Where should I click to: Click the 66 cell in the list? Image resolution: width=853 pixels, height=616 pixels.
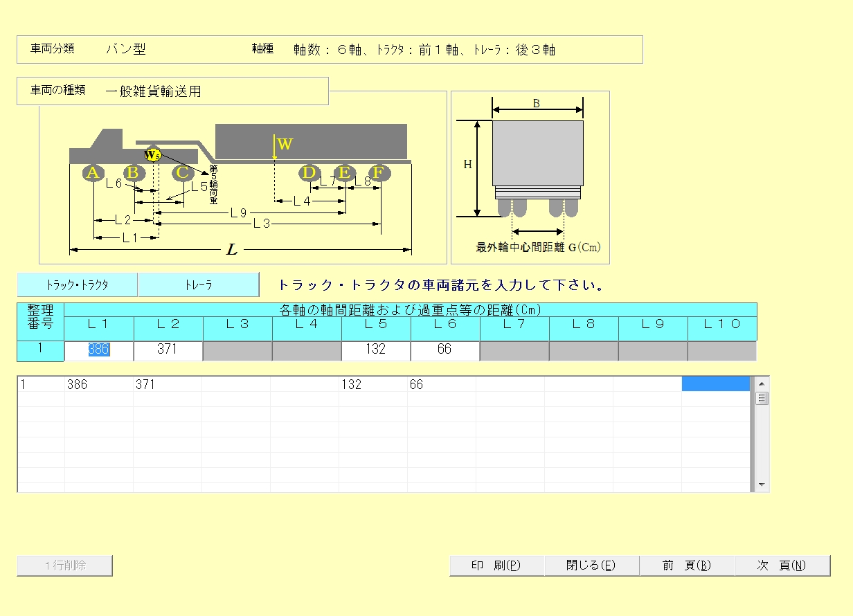[x=442, y=384]
